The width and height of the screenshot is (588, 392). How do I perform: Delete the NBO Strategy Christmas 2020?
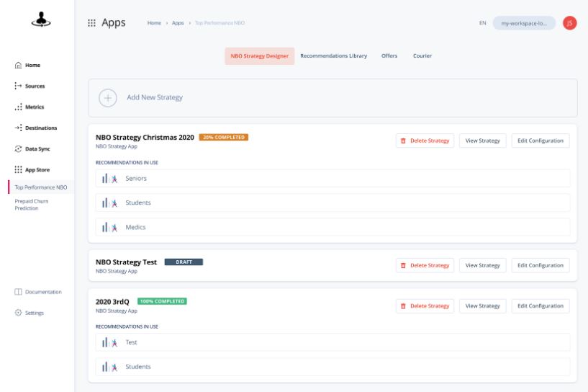(425, 141)
